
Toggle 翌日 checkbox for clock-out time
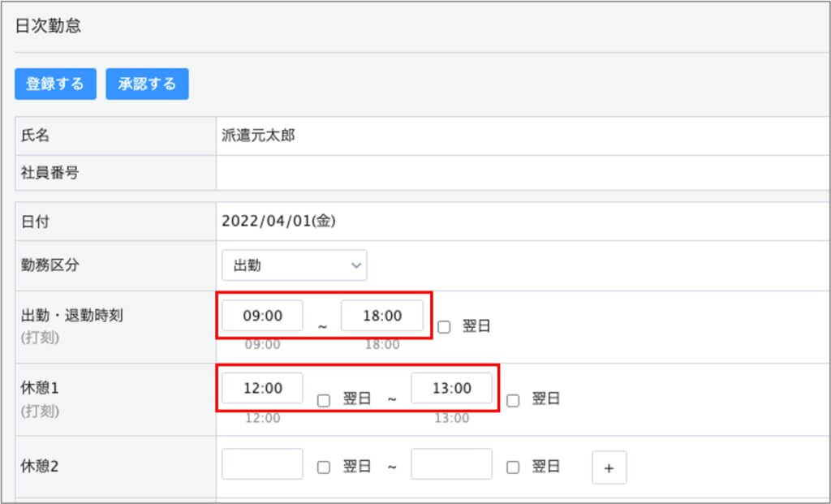(x=444, y=327)
